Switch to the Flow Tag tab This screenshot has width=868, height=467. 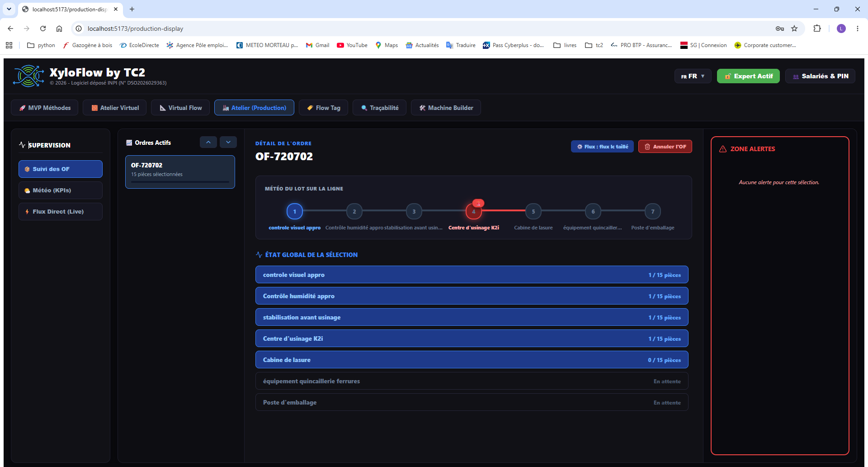coord(323,108)
